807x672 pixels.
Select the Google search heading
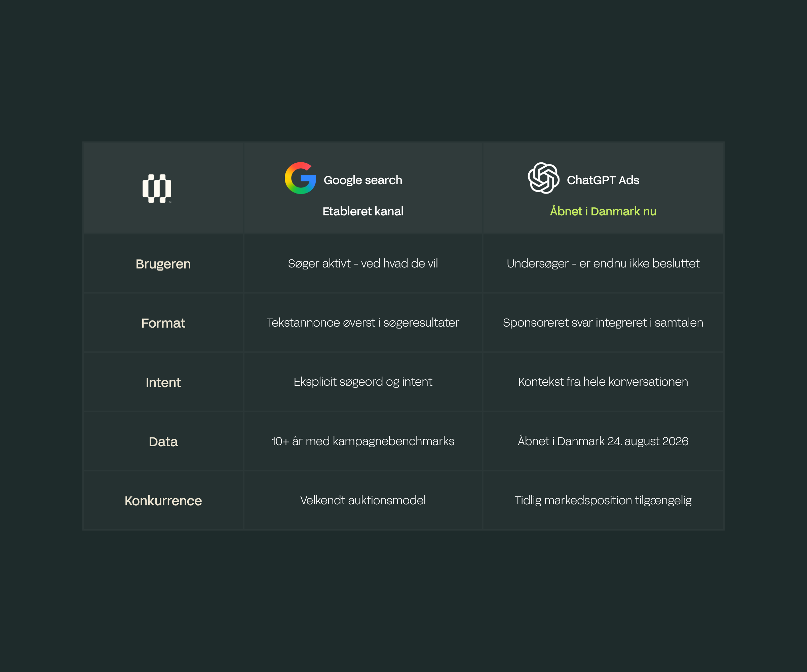(363, 180)
